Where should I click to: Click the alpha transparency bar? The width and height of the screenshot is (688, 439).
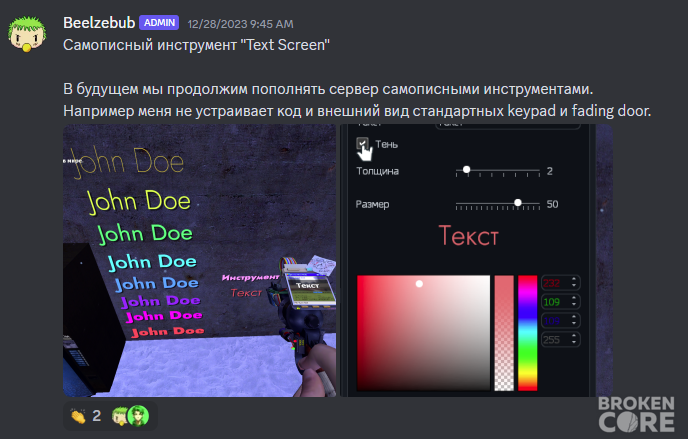coord(504,333)
